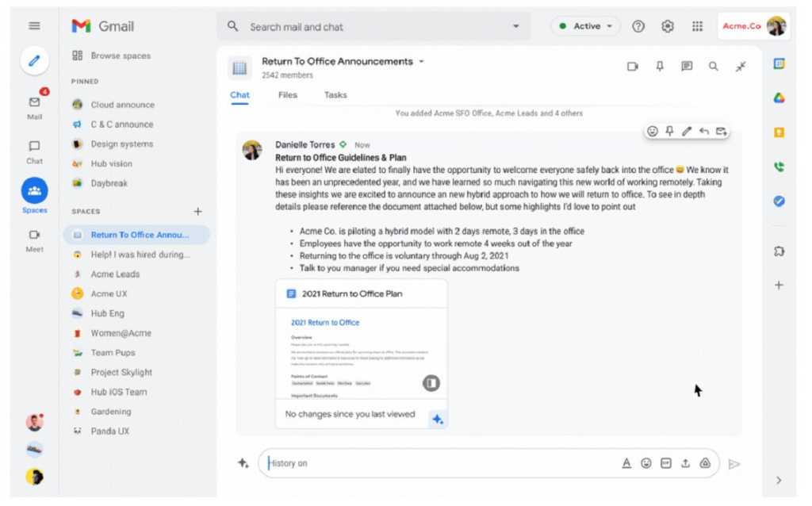Open Settings gear icon
812x506 pixels.
click(x=668, y=26)
